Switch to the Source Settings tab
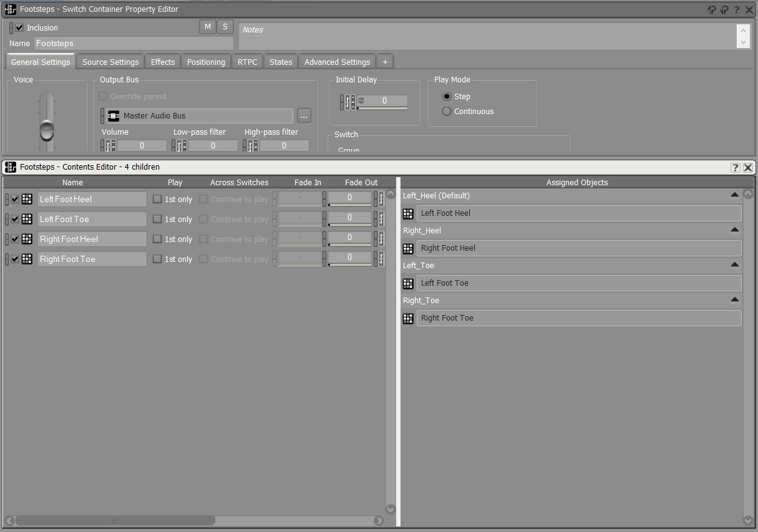 click(x=110, y=62)
